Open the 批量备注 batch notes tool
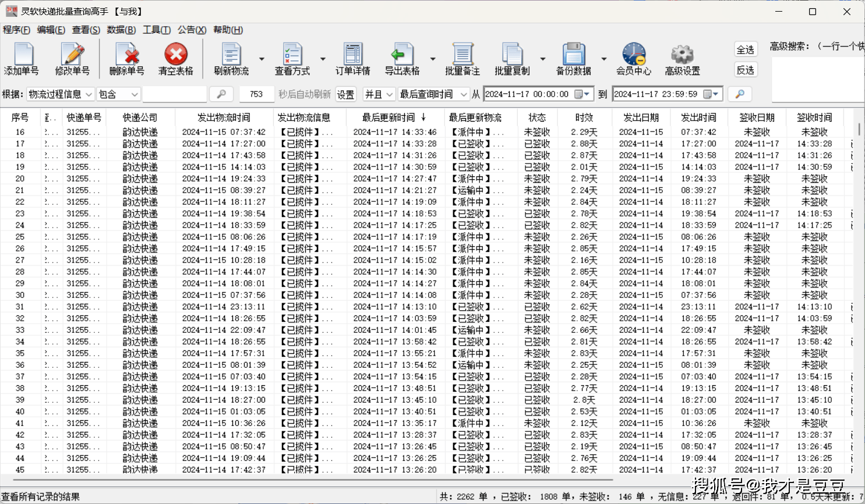This screenshot has width=865, height=504. click(462, 55)
